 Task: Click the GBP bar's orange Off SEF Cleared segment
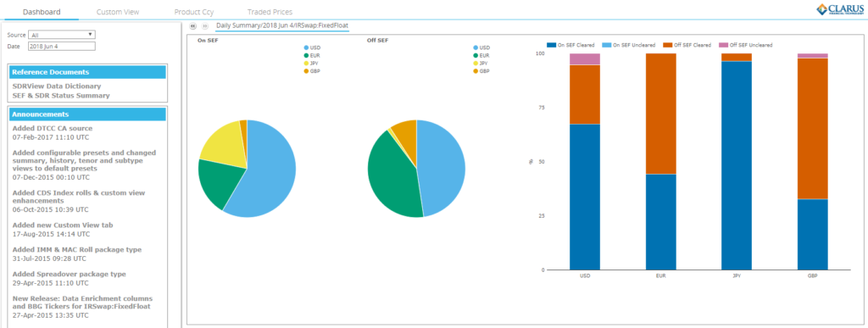coord(813,128)
